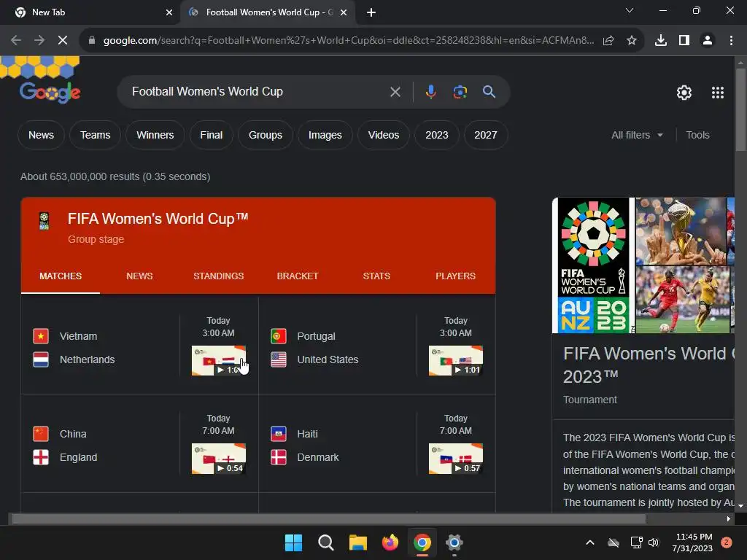Play the China vs England highlight video
The height and width of the screenshot is (560, 747).
click(219, 459)
